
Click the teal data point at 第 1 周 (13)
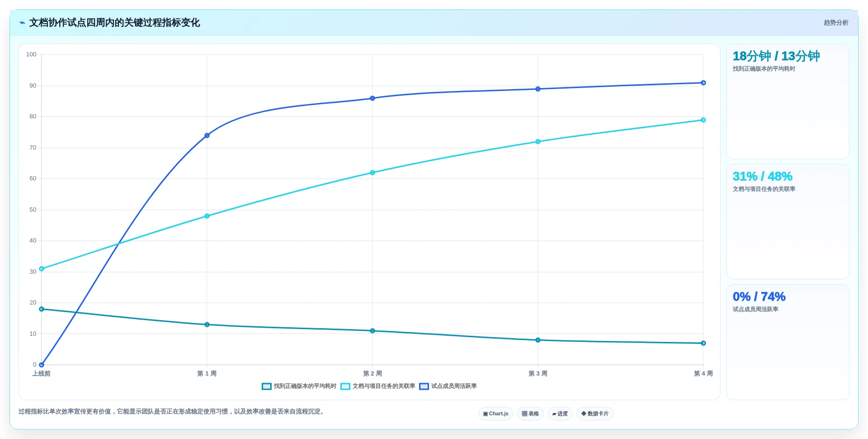pyautogui.click(x=207, y=324)
